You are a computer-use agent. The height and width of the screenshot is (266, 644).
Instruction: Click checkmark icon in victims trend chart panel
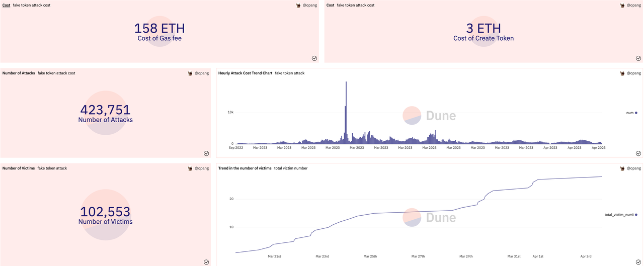[x=638, y=262]
